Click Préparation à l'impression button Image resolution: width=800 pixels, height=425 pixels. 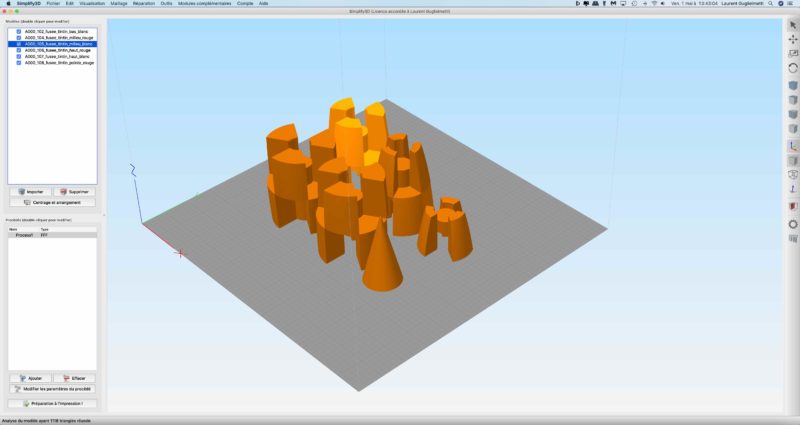pos(52,403)
